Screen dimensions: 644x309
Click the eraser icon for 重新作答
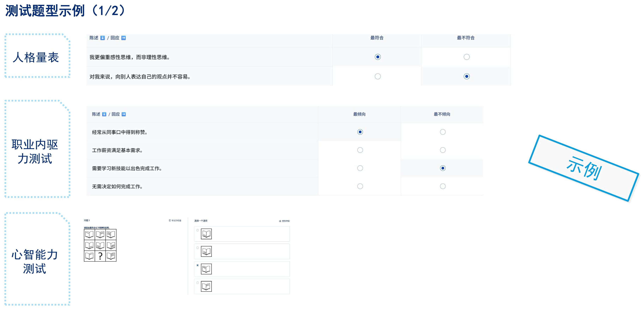[x=280, y=221]
